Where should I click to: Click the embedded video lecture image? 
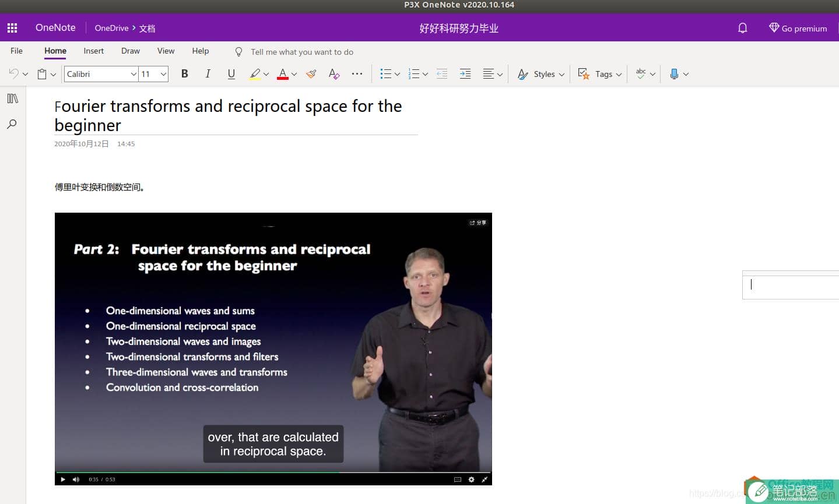coord(273,348)
